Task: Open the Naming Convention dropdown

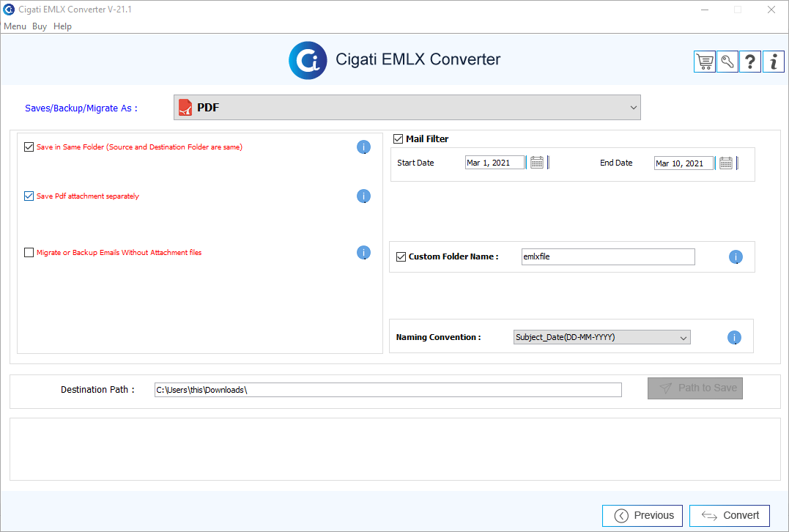Action: [x=601, y=337]
